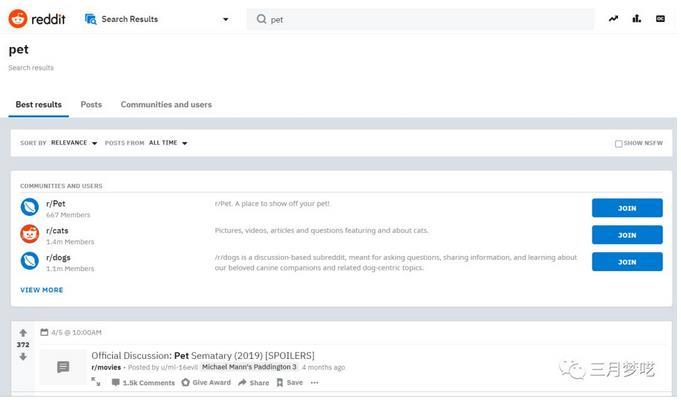Click the magnifying glass search icon
The image size is (681, 402).
coord(261,19)
